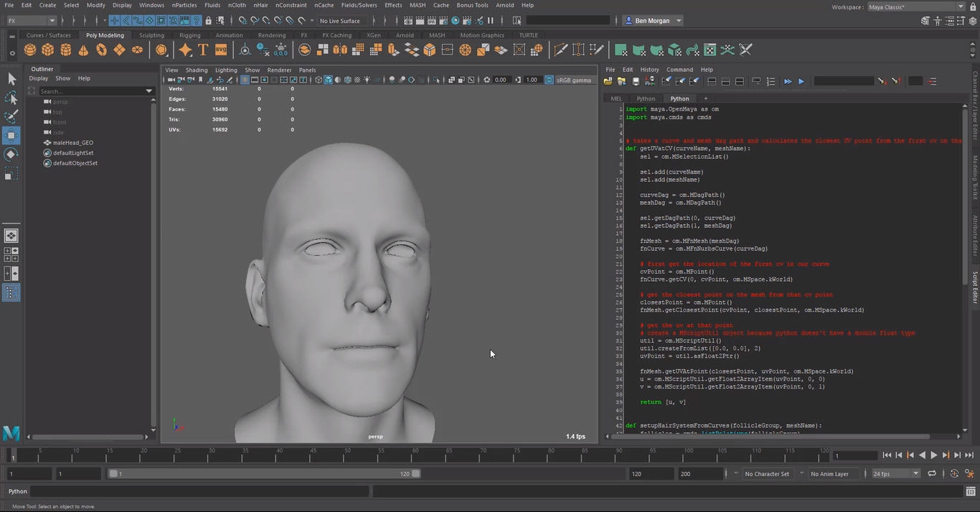Click the polygon cube shelf icon

click(47, 50)
